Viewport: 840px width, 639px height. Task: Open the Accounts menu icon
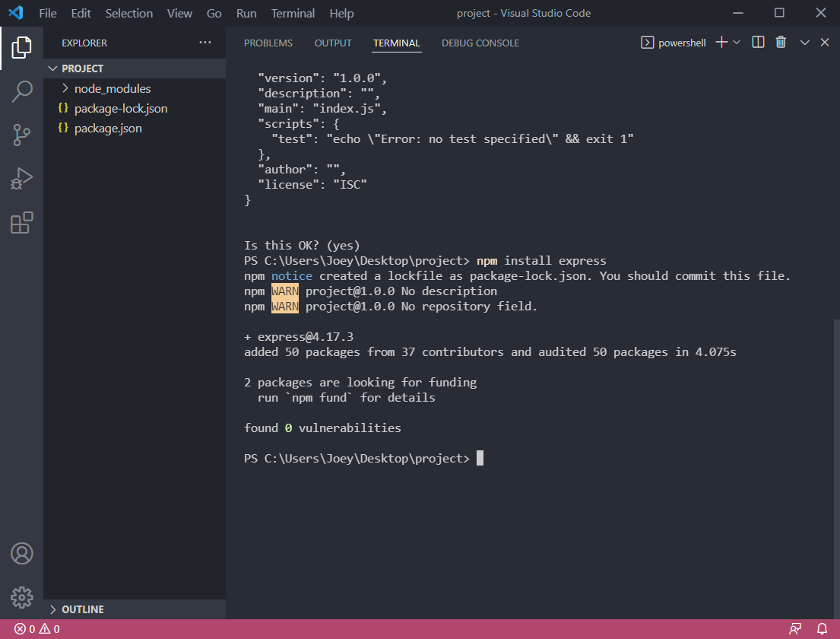[21, 553]
